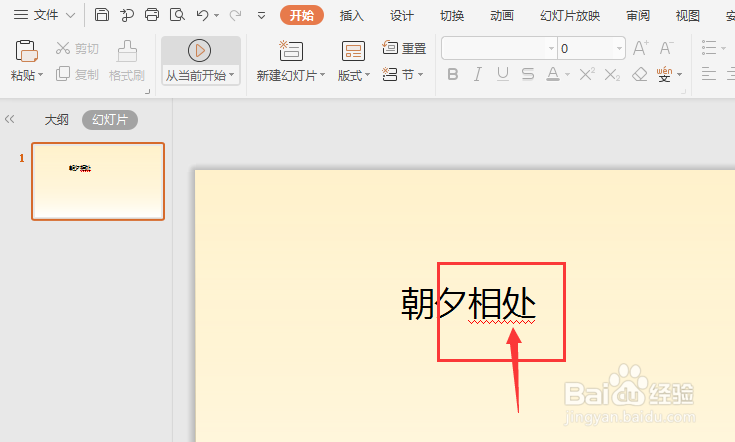Click the pinyin guide wén icon
Screen dimensions: 735x442
click(x=664, y=74)
